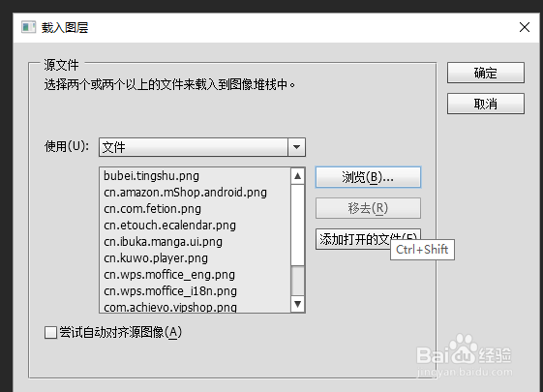Click the 取消 button
543x392 pixels.
pos(486,104)
